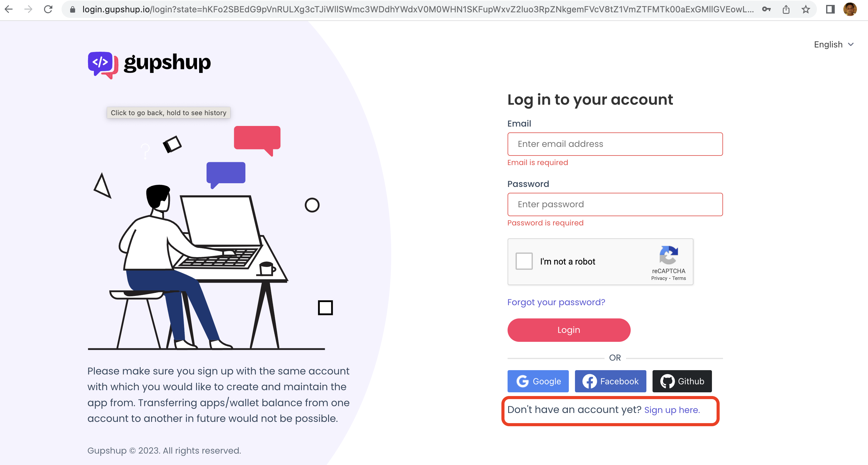Click the Login button
This screenshot has height=465, width=868.
[x=569, y=330]
